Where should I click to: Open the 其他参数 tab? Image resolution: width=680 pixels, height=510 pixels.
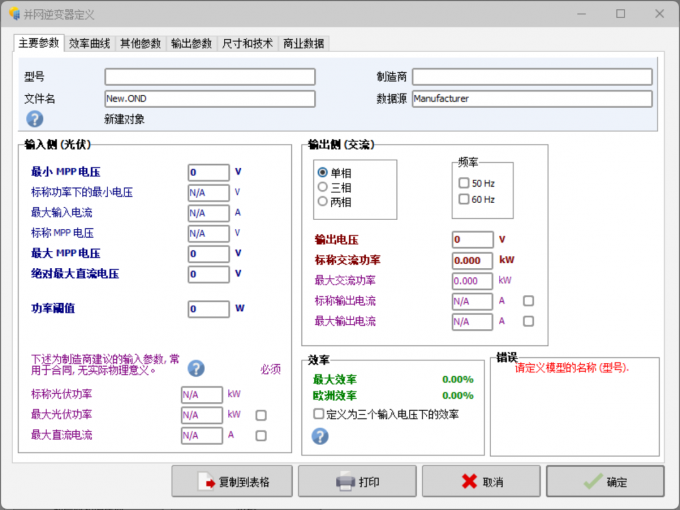[x=140, y=44]
